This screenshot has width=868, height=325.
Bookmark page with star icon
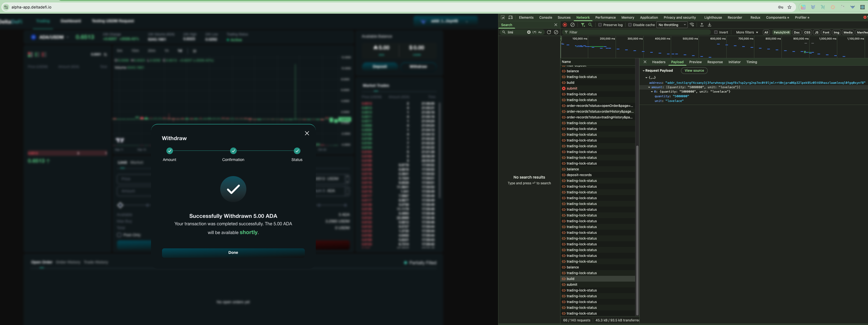point(789,7)
